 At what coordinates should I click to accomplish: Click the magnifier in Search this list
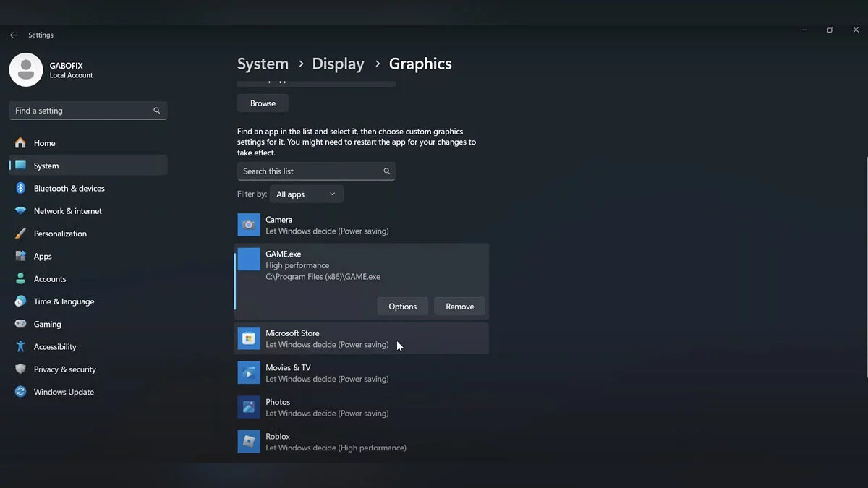[386, 171]
